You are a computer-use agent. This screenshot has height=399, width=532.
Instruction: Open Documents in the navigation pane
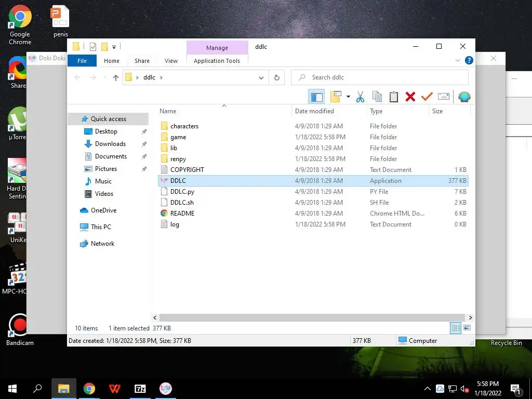(111, 156)
